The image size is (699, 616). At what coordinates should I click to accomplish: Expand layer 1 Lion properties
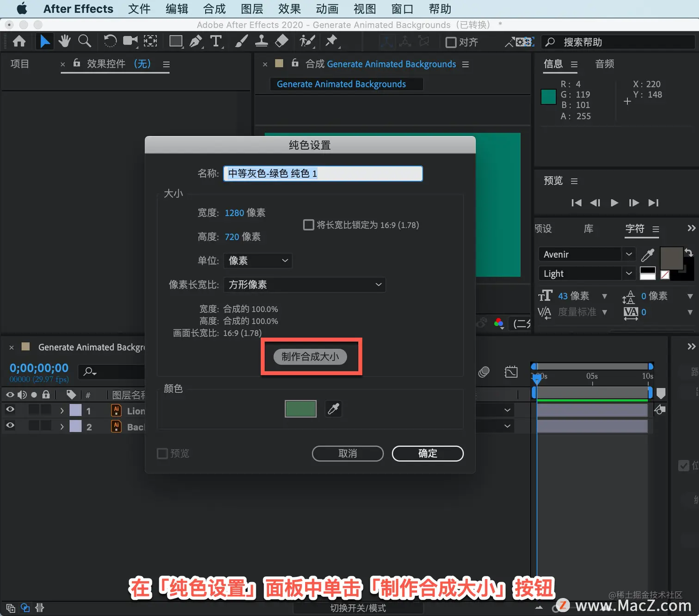(x=62, y=411)
